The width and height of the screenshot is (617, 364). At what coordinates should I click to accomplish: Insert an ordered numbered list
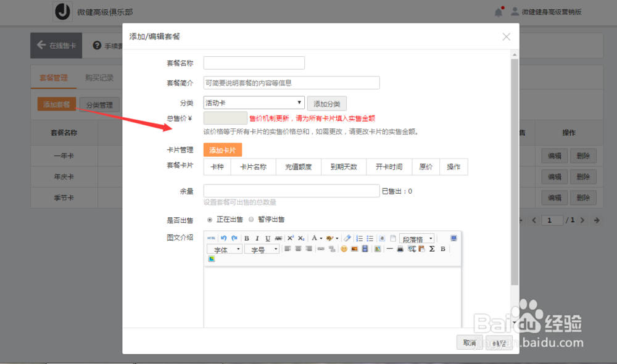359,238
